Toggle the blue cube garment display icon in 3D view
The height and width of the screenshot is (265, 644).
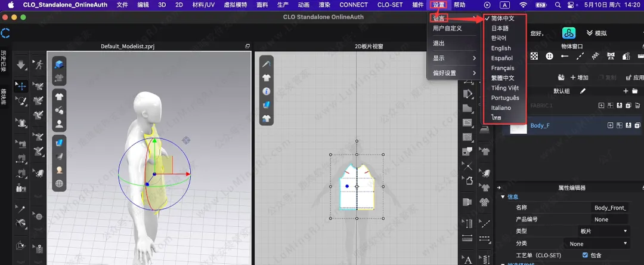pyautogui.click(x=60, y=64)
